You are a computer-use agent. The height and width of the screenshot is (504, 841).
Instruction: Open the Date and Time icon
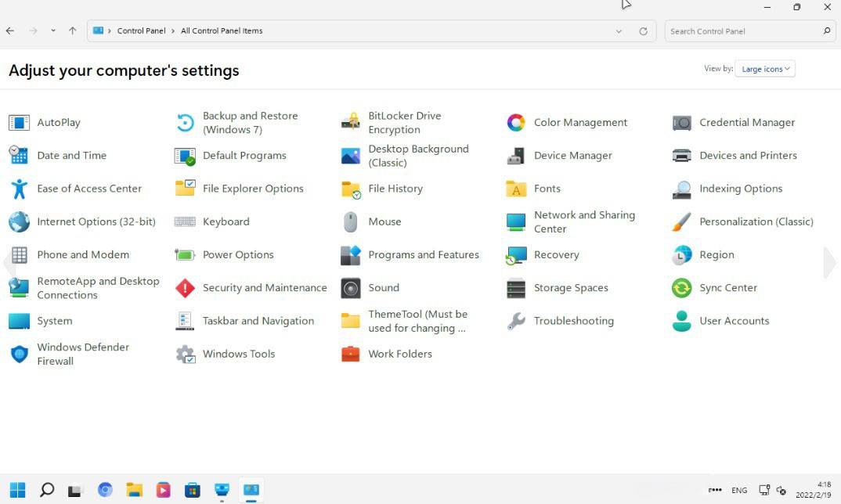click(20, 156)
